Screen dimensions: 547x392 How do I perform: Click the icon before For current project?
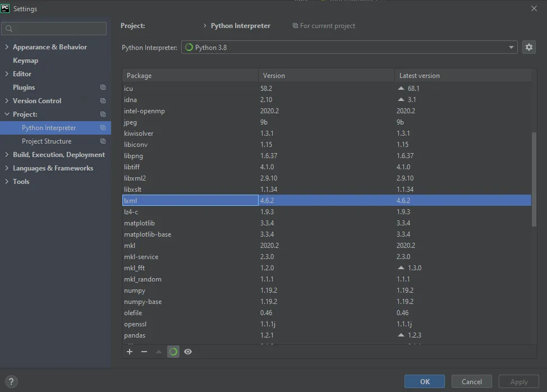[295, 26]
